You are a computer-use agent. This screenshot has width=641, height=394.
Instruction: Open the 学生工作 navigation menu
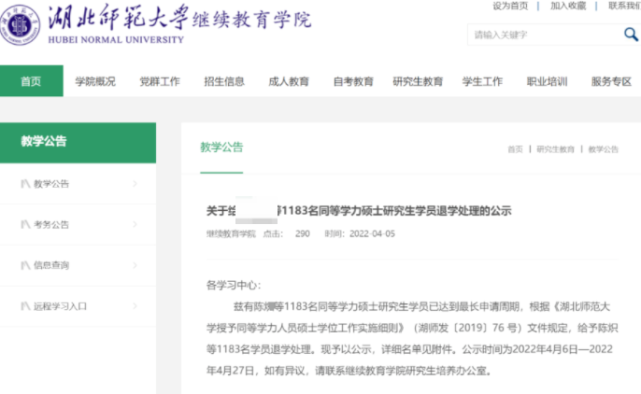point(482,81)
